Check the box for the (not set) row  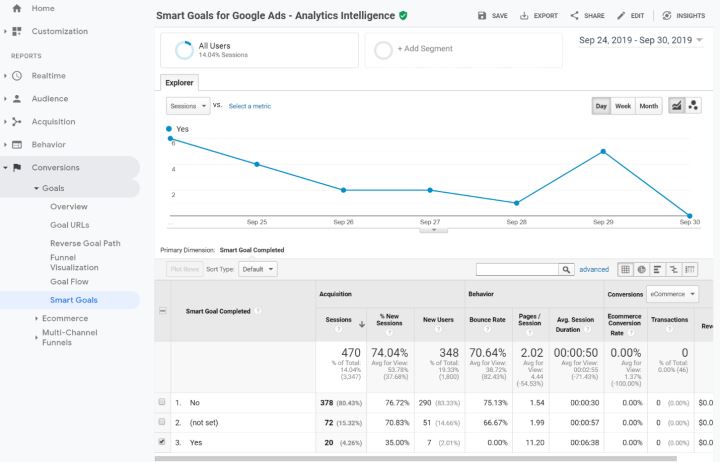162,422
